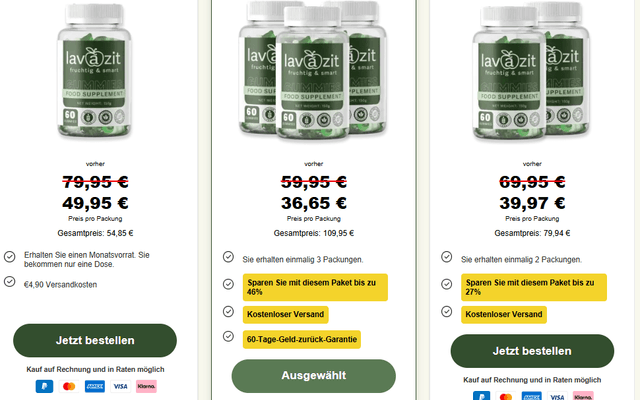Click 'Sparen Sie mit diesem Paket bis zu 27%' badge
The image size is (640, 400).
[534, 287]
